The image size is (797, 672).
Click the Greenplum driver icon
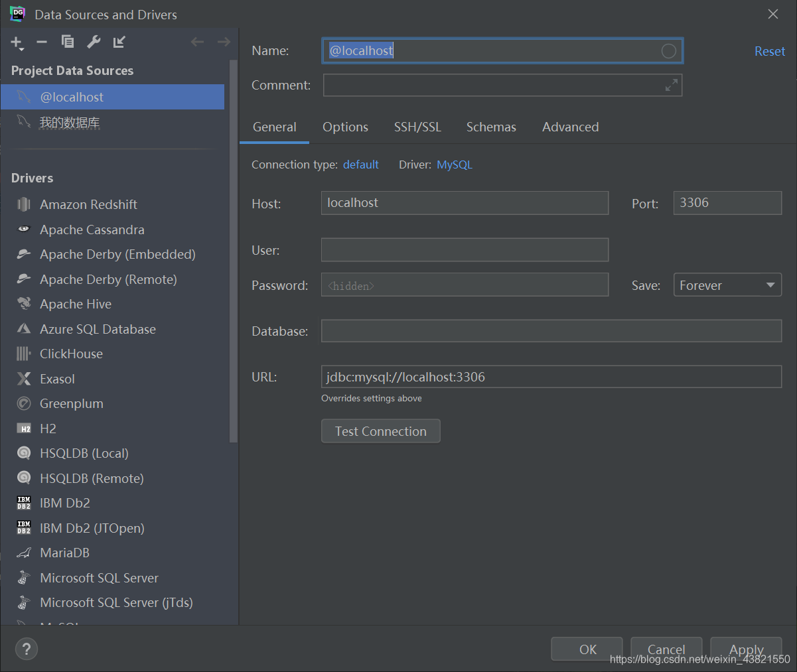24,403
